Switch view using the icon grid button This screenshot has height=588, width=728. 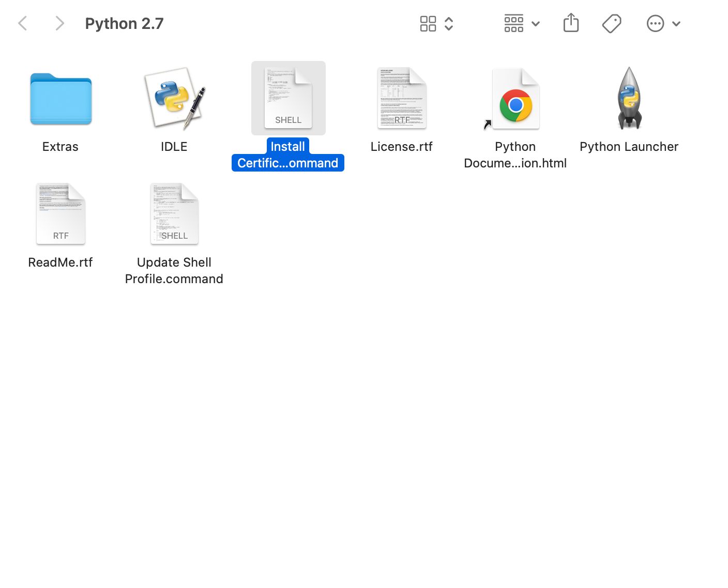(428, 24)
